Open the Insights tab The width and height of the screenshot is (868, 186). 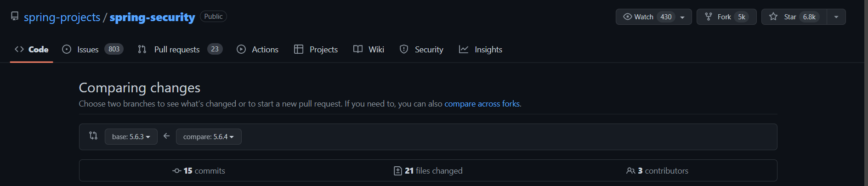point(481,49)
